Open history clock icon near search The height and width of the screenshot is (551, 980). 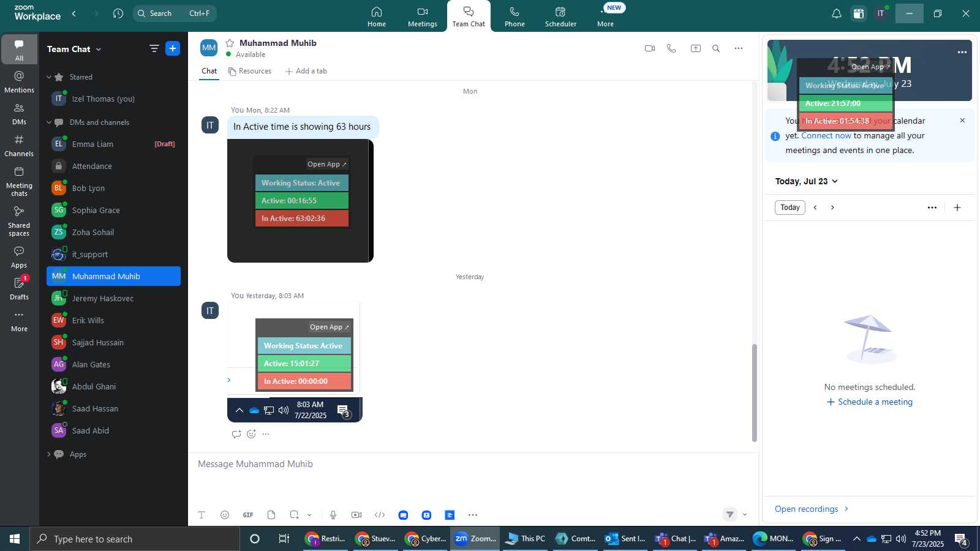tap(118, 13)
